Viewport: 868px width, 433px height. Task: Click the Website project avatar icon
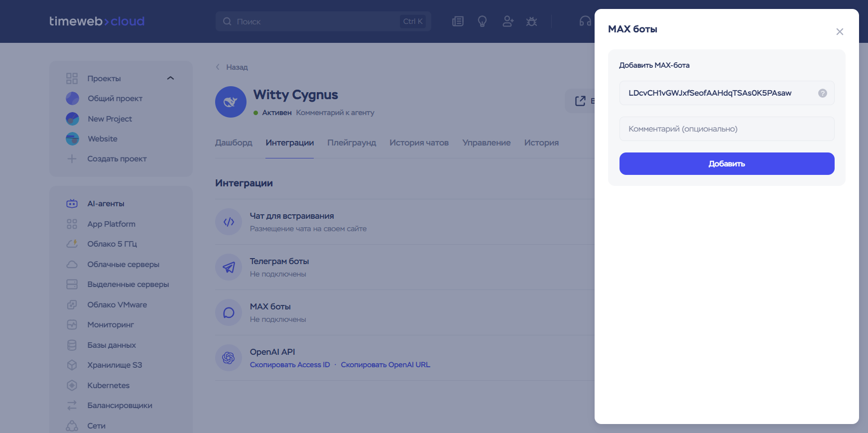coord(72,139)
